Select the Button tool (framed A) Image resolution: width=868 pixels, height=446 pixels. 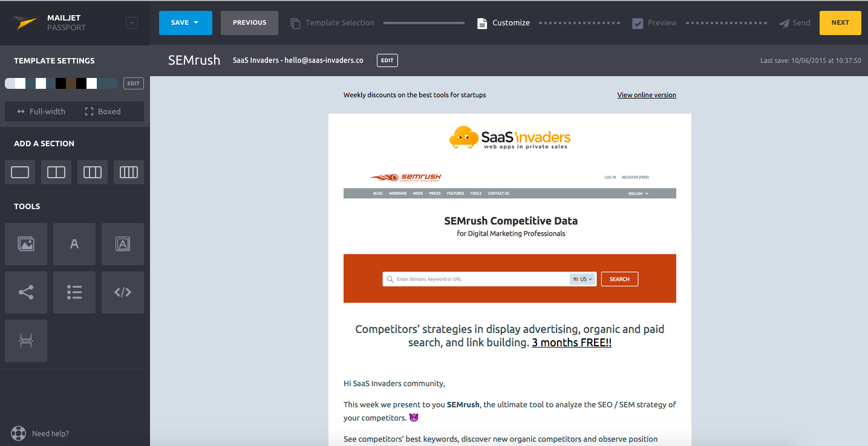pyautogui.click(x=123, y=244)
